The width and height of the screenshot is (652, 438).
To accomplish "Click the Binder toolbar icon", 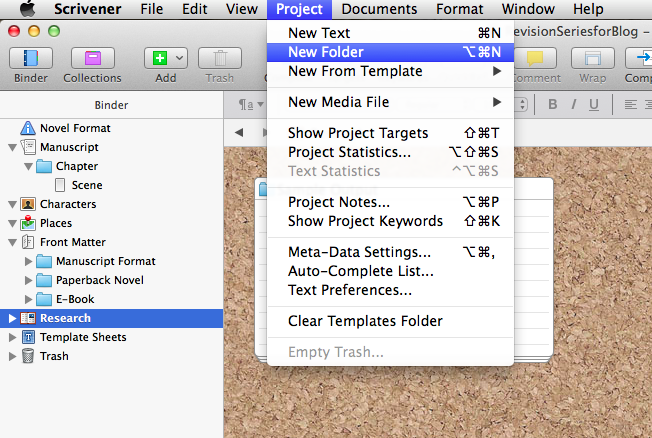I will click(x=31, y=58).
